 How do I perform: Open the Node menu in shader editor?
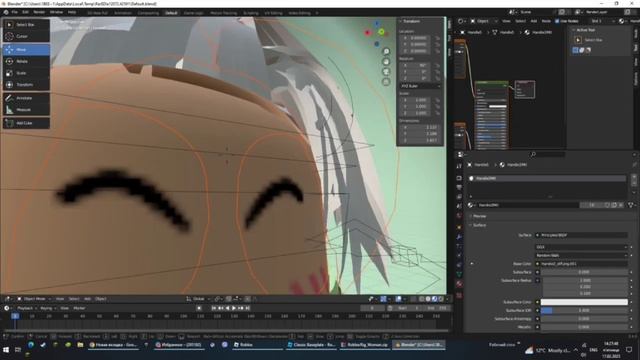[x=546, y=21]
